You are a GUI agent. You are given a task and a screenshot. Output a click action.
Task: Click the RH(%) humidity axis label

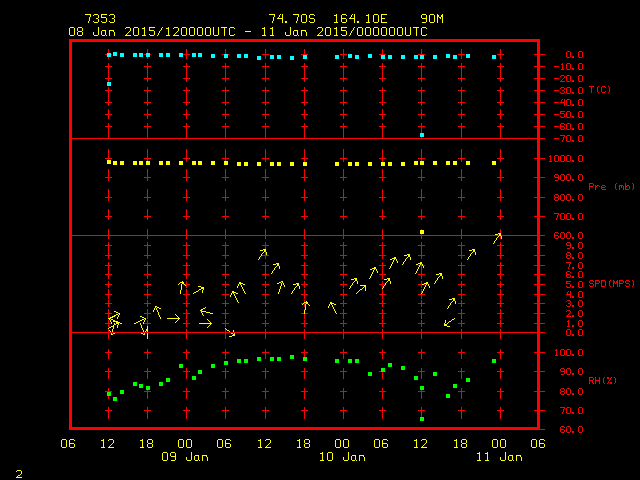603,381
